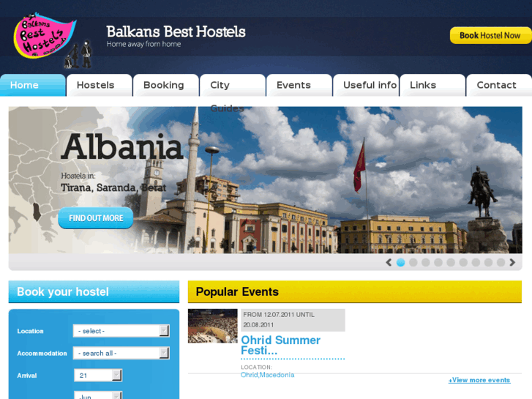532x399 pixels.
Task: Click the 'Tirana, Saranda, Berat' text
Action: (x=113, y=187)
